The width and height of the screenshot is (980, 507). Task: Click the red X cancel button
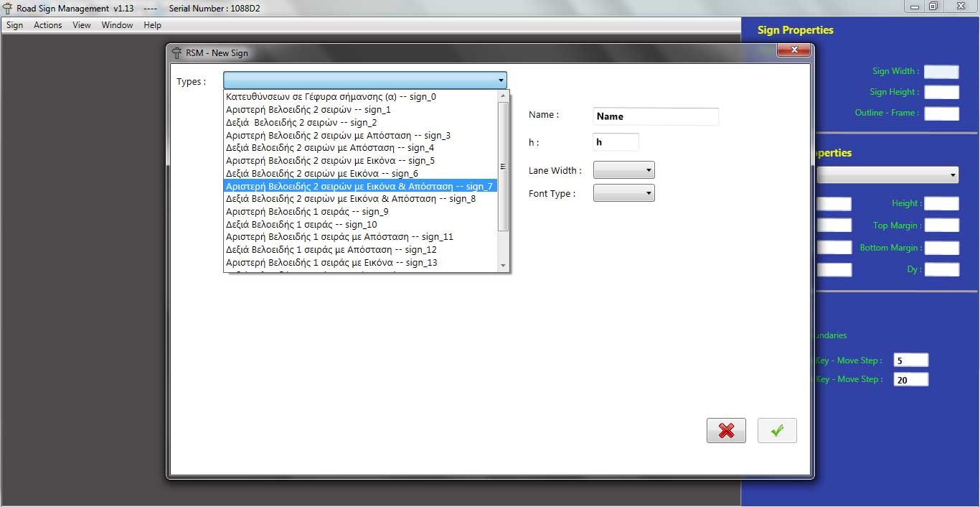726,430
